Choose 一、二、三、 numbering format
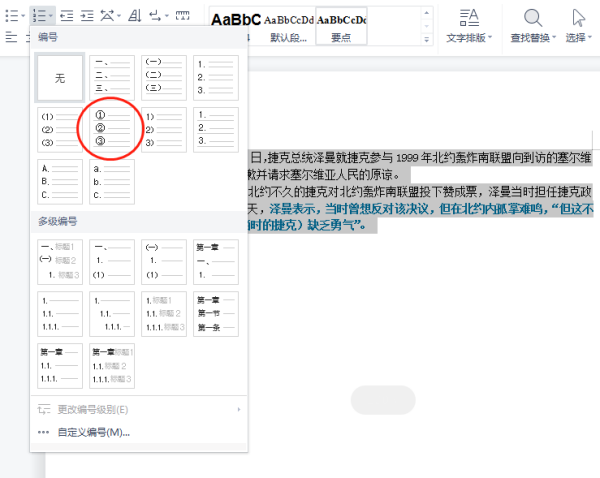Image resolution: width=600 pixels, height=478 pixels. [x=112, y=78]
